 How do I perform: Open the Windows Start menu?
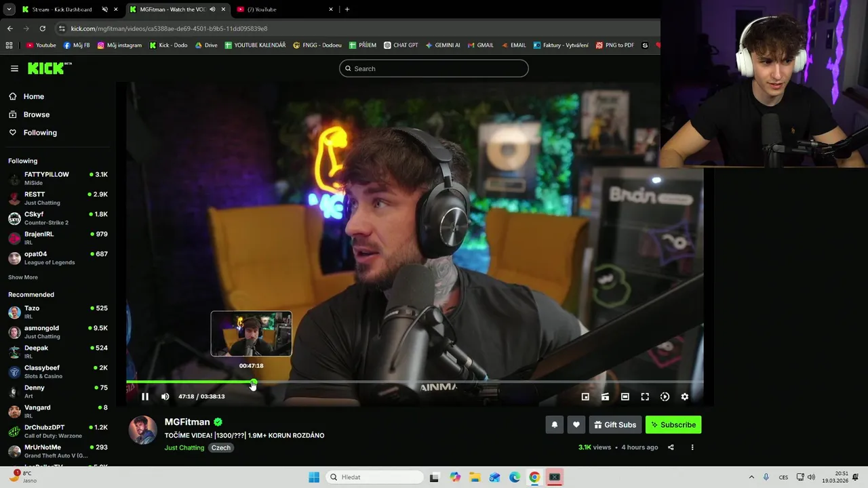click(313, 477)
